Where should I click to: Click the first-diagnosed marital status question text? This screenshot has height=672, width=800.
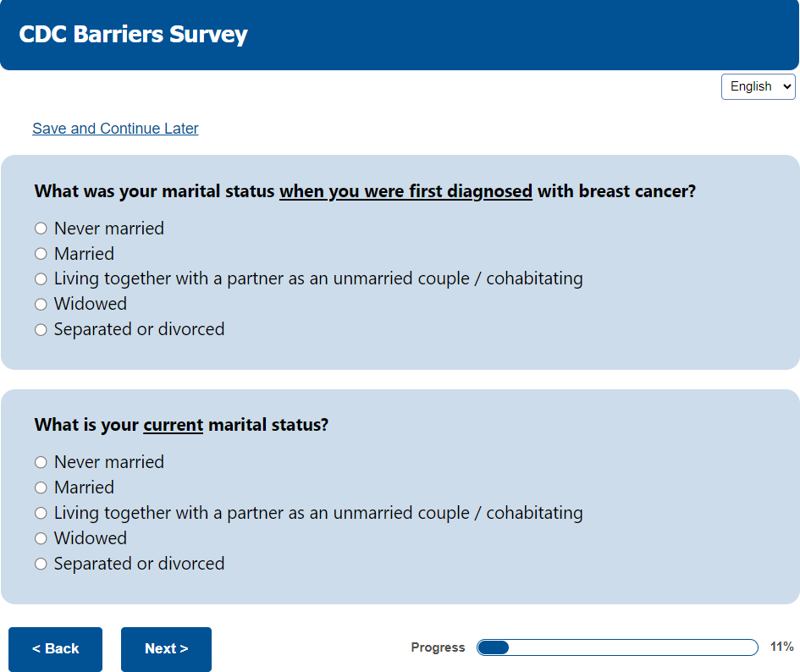pos(365,191)
